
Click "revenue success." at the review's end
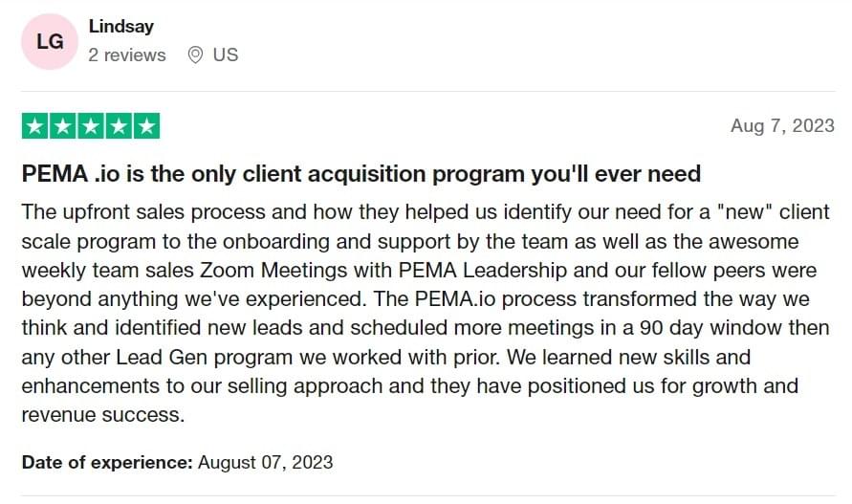(x=103, y=415)
